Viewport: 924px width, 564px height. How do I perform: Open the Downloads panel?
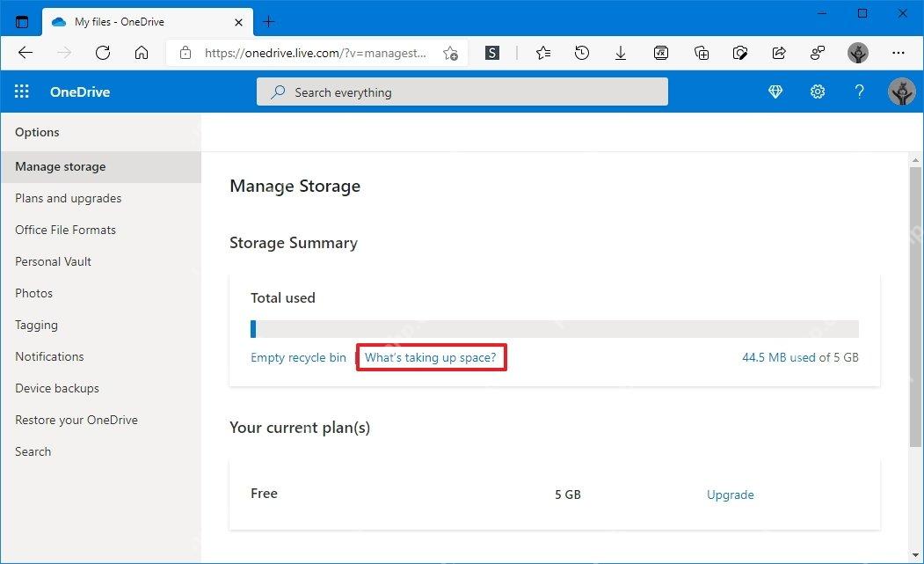tap(621, 53)
